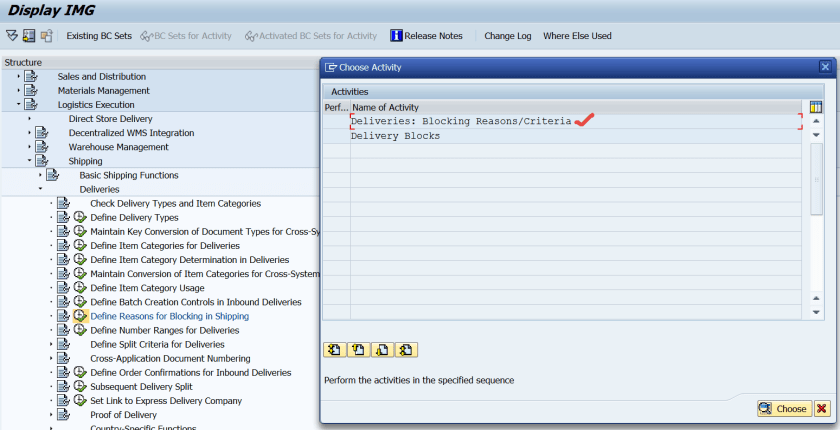This screenshot has width=840, height=430.
Task: Go to first page in Choose Activity dialog
Action: (335, 350)
